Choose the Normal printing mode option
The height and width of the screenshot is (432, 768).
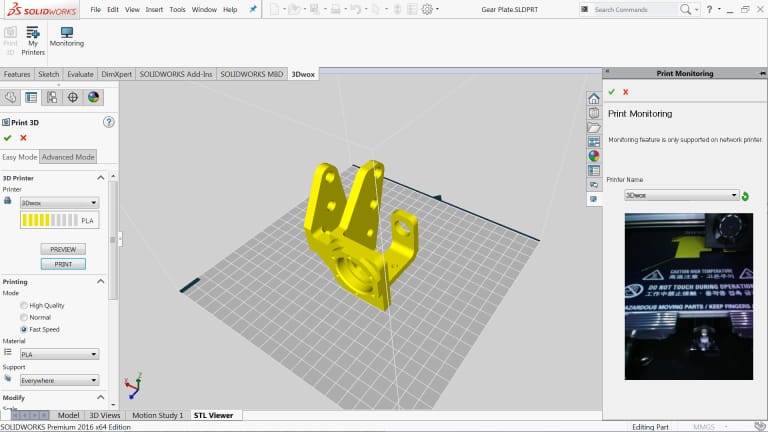24,317
